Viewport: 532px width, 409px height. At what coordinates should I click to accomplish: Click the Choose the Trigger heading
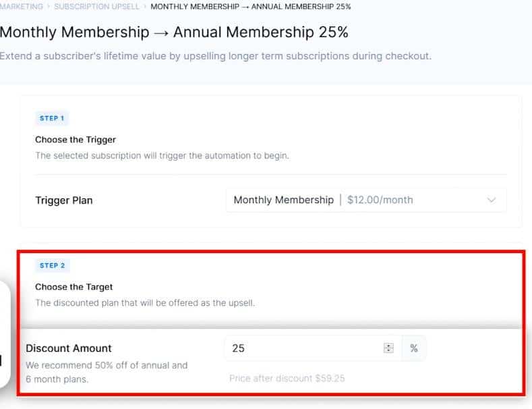coord(76,140)
